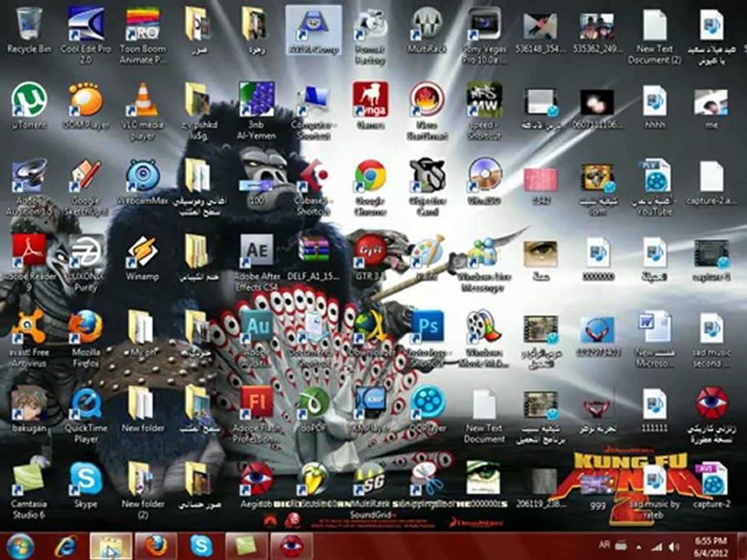Select the MultiRack SoundGrid shortcut
Viewport: 747px width, 560px height.
click(370, 490)
